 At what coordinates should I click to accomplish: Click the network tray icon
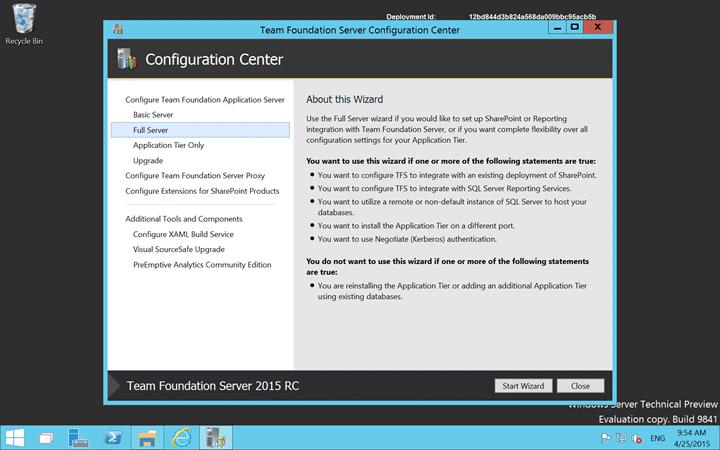(621, 438)
